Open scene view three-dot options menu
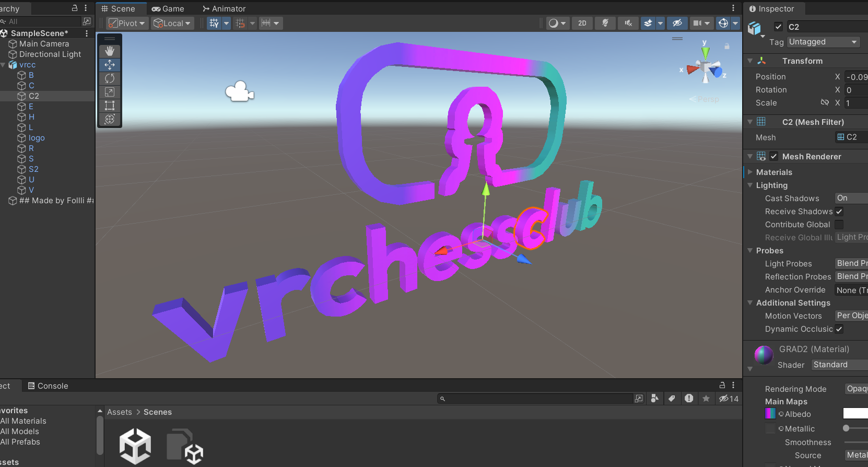 click(x=733, y=8)
